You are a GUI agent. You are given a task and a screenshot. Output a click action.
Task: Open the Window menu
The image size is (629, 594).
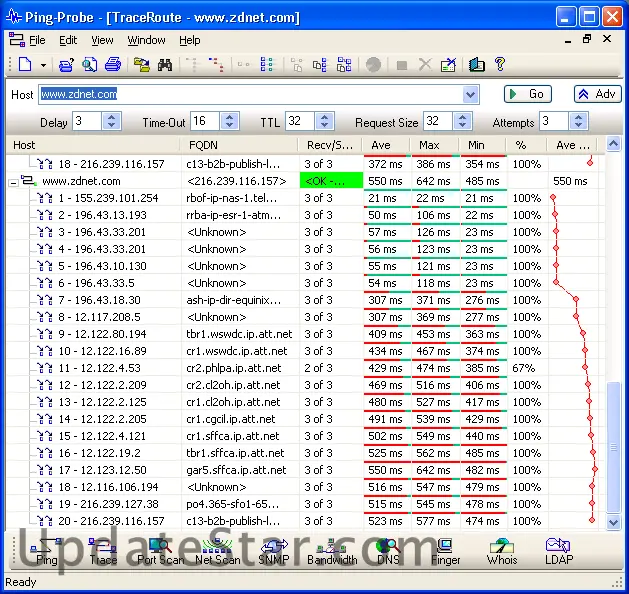[x=146, y=40]
